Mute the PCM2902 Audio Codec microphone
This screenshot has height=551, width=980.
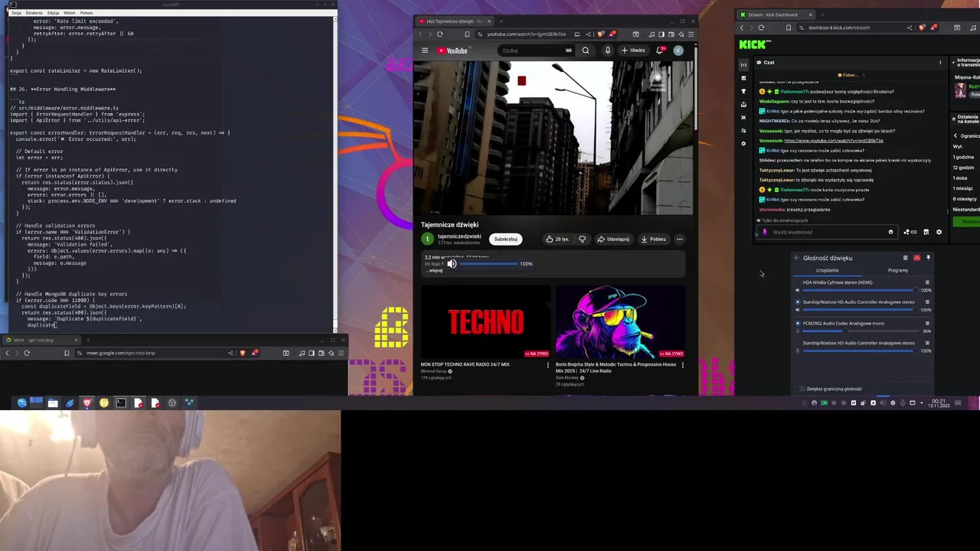pyautogui.click(x=798, y=331)
